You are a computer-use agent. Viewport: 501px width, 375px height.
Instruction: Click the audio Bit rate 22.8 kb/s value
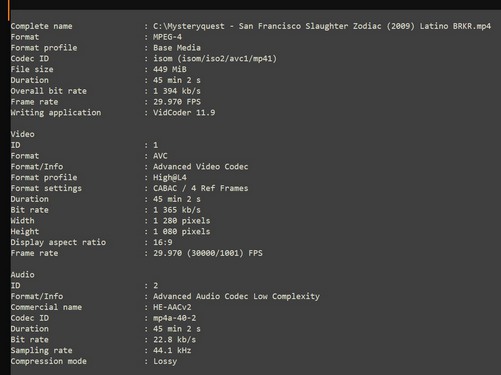[x=174, y=340]
